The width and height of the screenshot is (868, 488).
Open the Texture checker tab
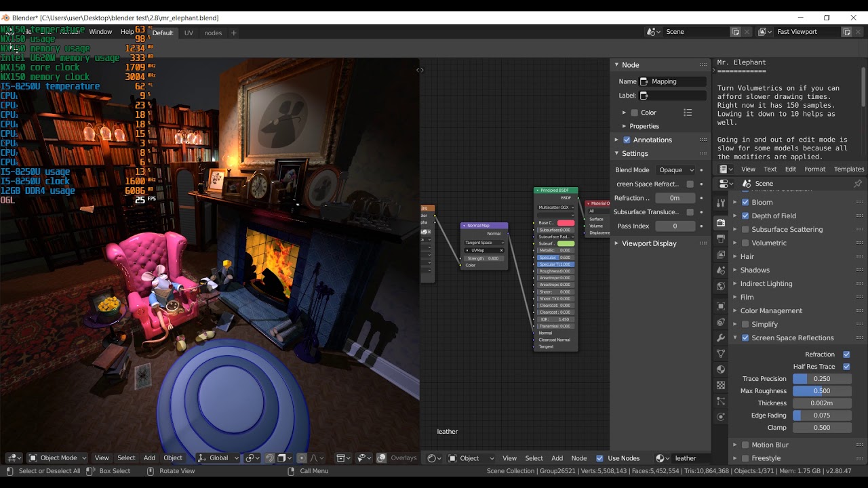[721, 386]
